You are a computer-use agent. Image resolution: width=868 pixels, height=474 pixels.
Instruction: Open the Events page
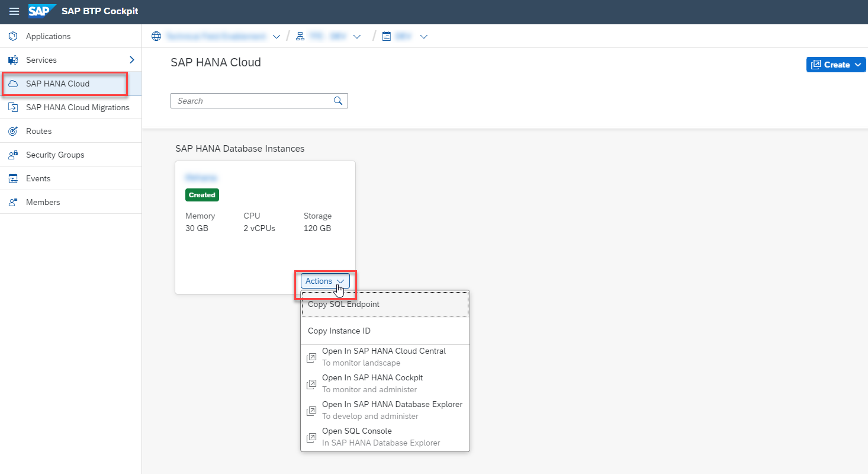click(x=70, y=178)
